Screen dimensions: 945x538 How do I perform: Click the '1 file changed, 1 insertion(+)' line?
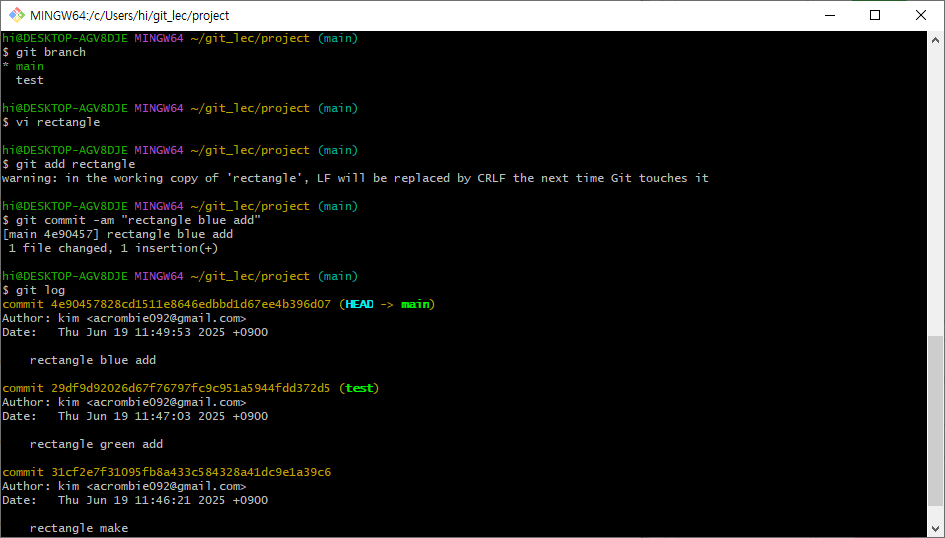113,248
